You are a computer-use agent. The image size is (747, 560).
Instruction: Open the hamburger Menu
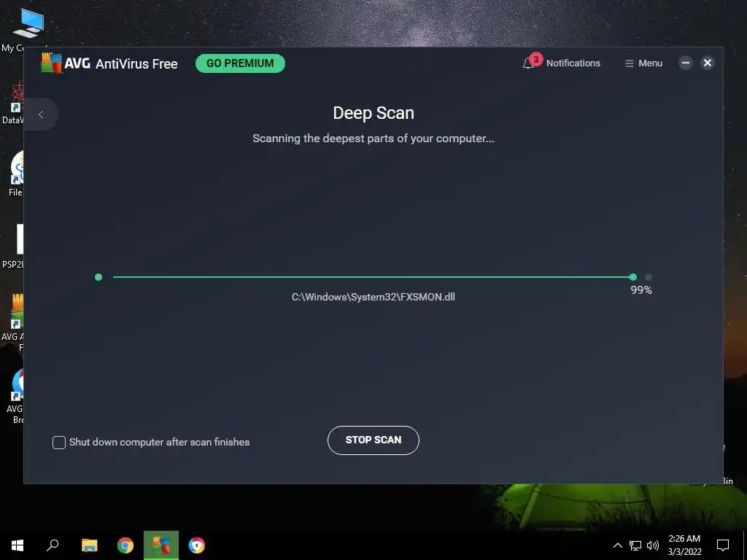coord(643,63)
